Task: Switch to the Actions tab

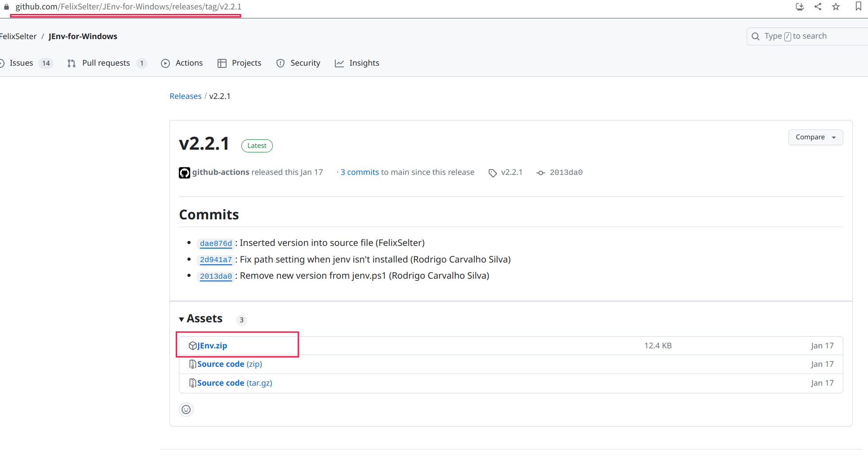Action: (182, 63)
